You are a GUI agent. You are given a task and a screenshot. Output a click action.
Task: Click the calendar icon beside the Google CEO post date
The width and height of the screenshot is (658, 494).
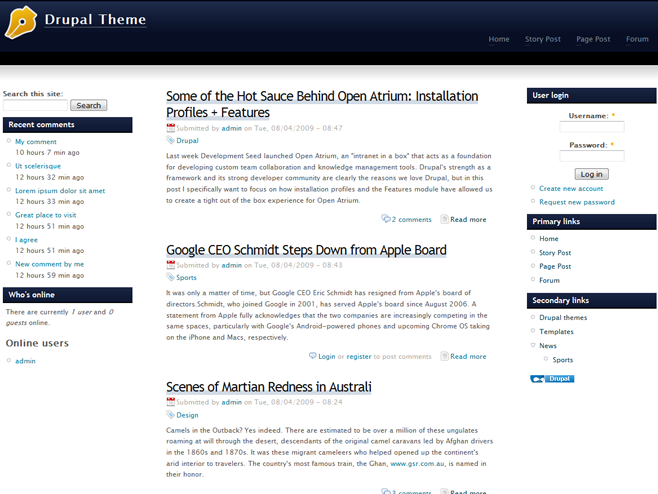[x=170, y=264]
